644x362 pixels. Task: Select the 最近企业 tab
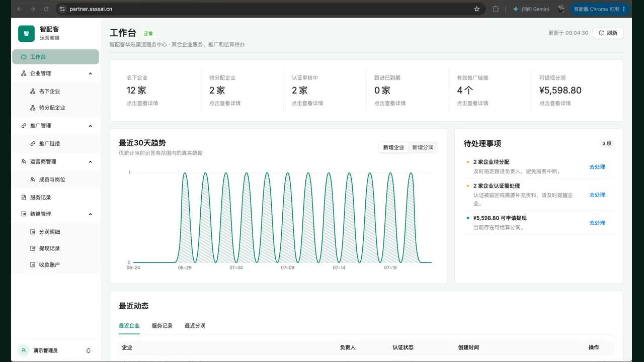click(x=129, y=326)
